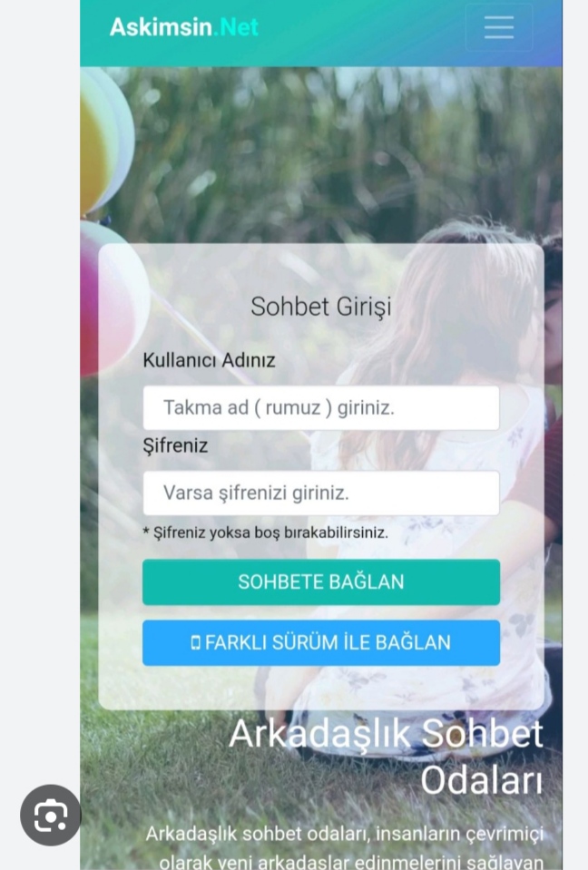Click the Şifreniz yoksa boş bırakabilirsiniz hint
This screenshot has height=870, width=588.
pyautogui.click(x=266, y=533)
